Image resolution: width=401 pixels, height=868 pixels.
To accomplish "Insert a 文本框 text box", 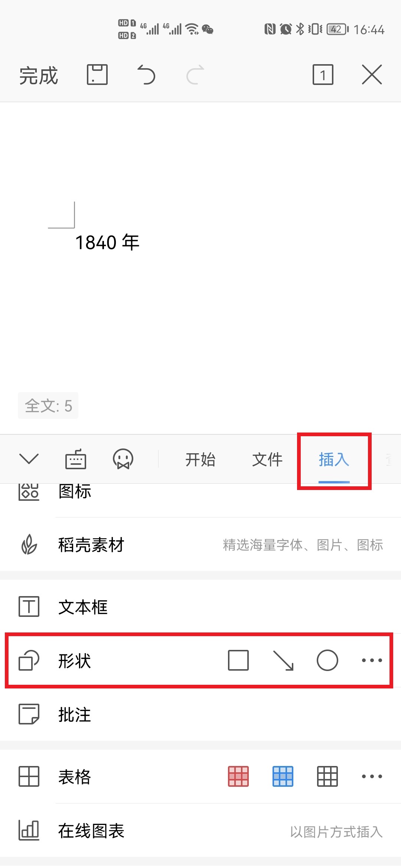I will (x=200, y=607).
